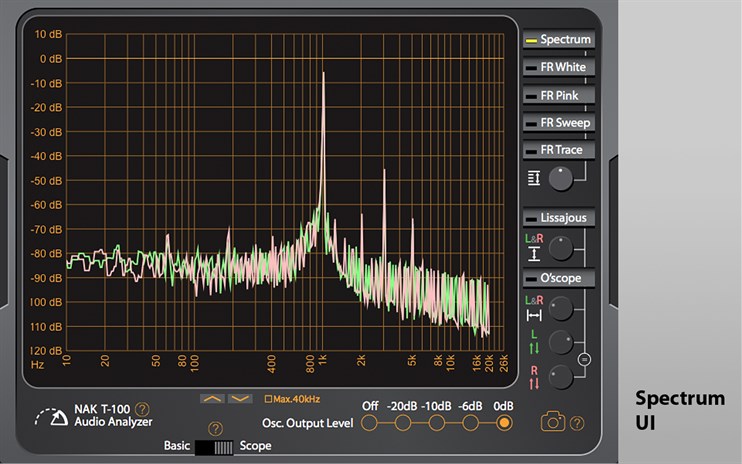This screenshot has height=464, width=742.
Task: Set oscillator output level to -20dB
Action: [x=403, y=423]
